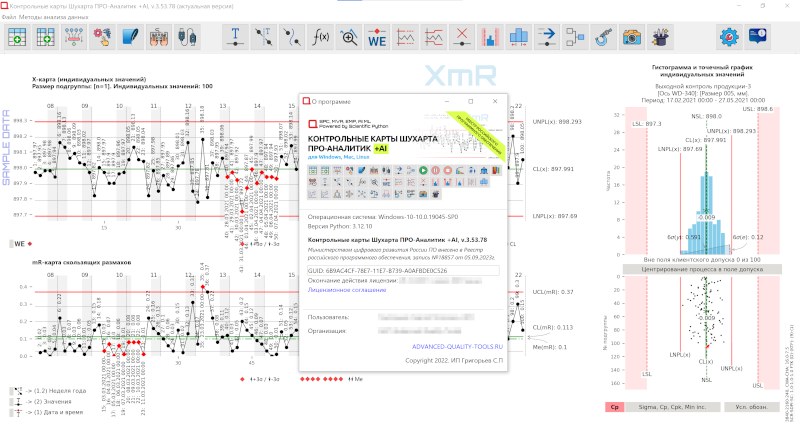This screenshot has width=800, height=428.
Task: Click the control limits zigzag chart icon
Action: pyautogui.click(x=406, y=37)
